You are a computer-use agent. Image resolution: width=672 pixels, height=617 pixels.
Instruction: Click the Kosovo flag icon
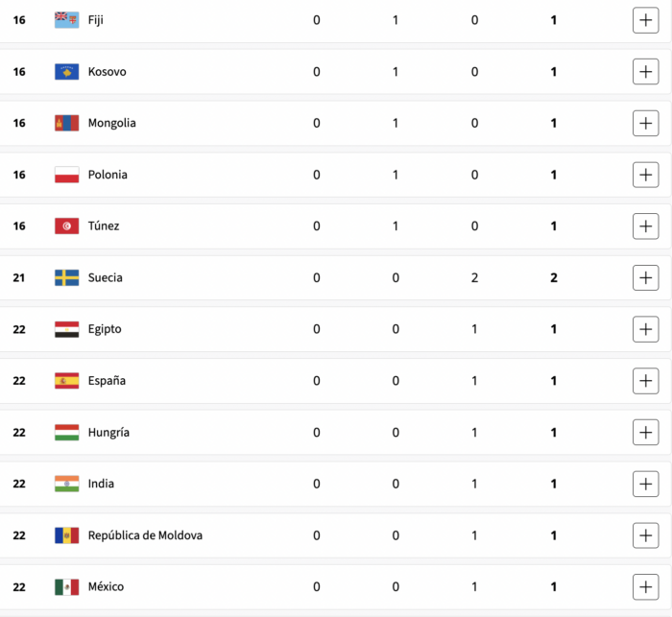[67, 72]
